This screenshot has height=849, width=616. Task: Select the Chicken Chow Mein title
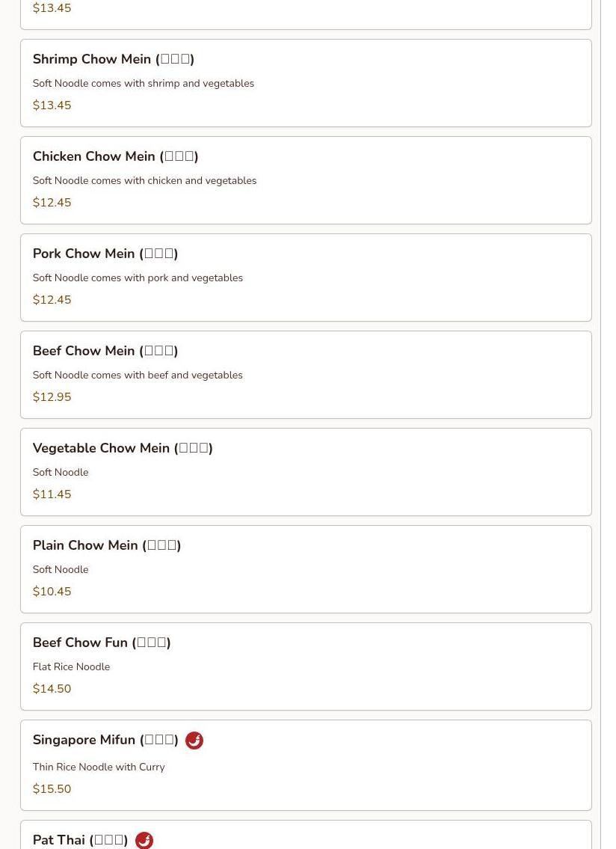[115, 157]
